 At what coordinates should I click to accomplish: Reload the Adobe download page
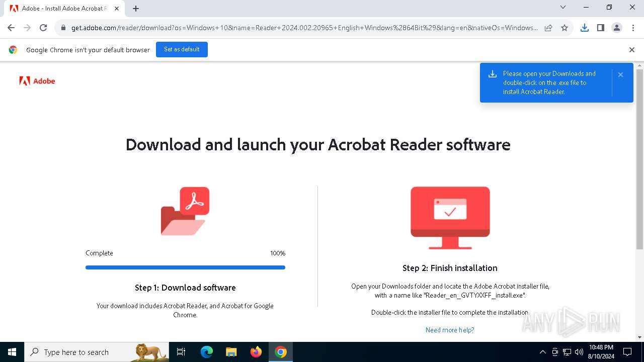coord(43,28)
